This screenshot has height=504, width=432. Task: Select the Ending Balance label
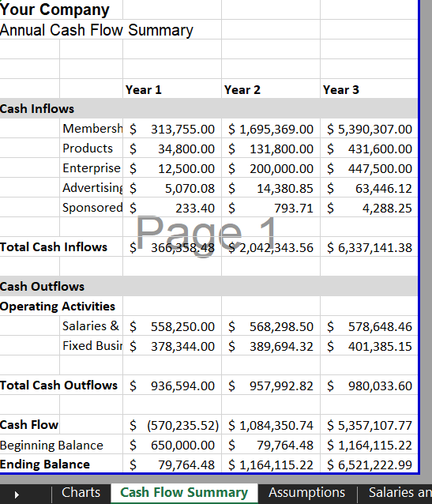click(x=45, y=465)
